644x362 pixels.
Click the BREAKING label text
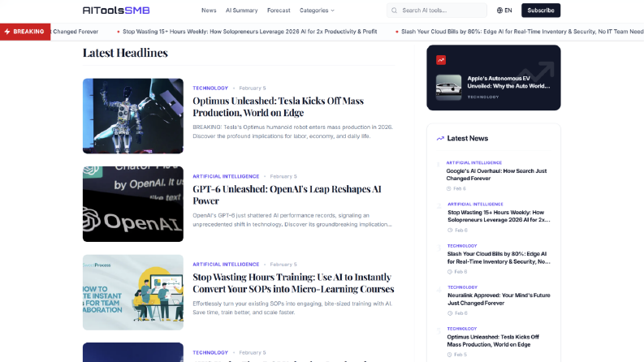coord(28,32)
